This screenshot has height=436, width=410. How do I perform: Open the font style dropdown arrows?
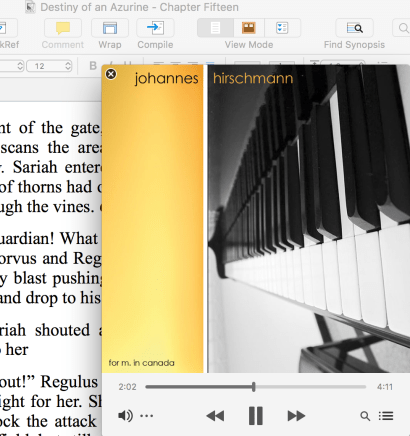click(20, 66)
